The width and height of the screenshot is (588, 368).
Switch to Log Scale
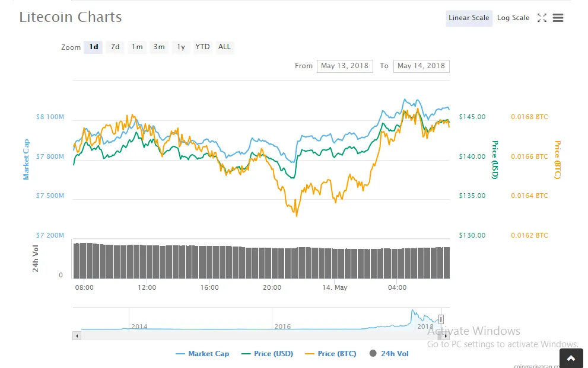click(x=513, y=18)
